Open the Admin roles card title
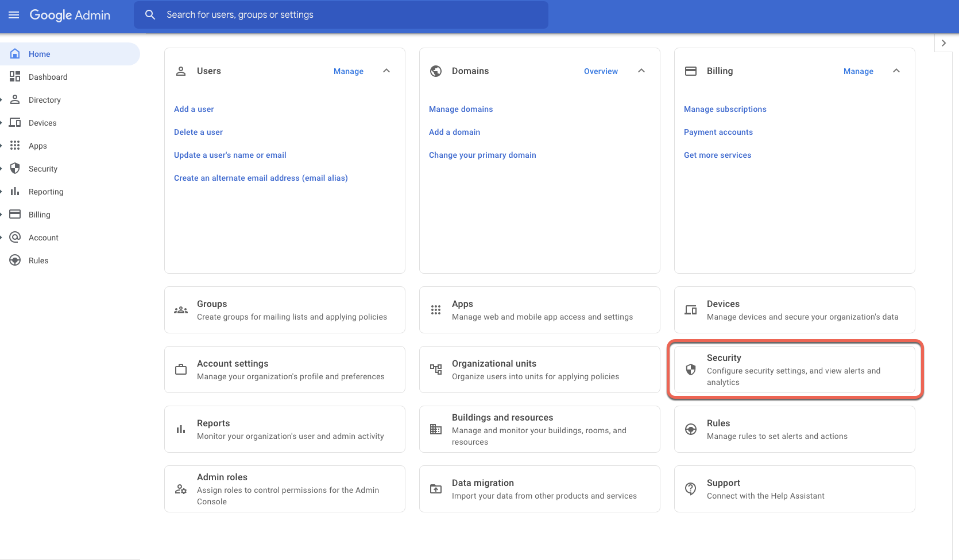Viewport: 959px width, 560px height. [x=222, y=477]
